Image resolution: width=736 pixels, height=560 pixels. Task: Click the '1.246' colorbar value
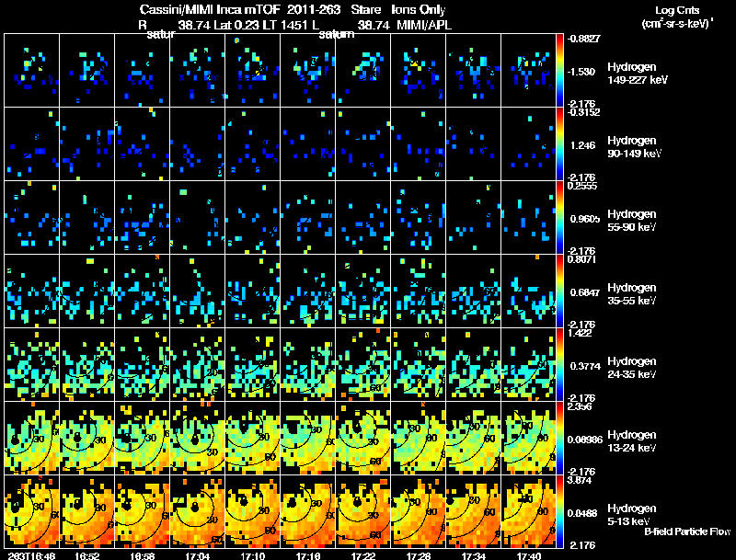click(x=583, y=145)
